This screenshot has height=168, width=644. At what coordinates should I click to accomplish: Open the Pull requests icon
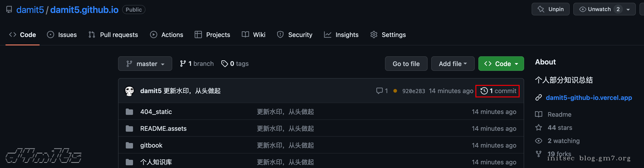pos(92,35)
